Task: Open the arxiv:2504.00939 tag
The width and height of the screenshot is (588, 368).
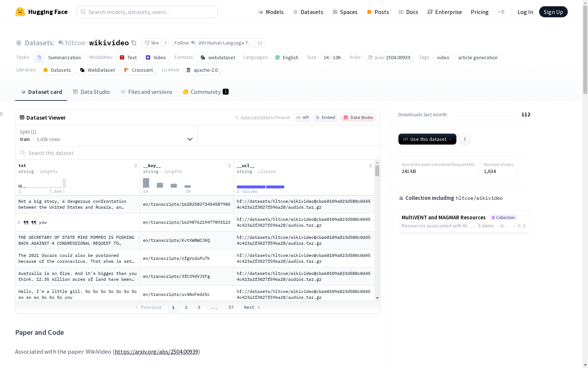Action: tap(389, 57)
